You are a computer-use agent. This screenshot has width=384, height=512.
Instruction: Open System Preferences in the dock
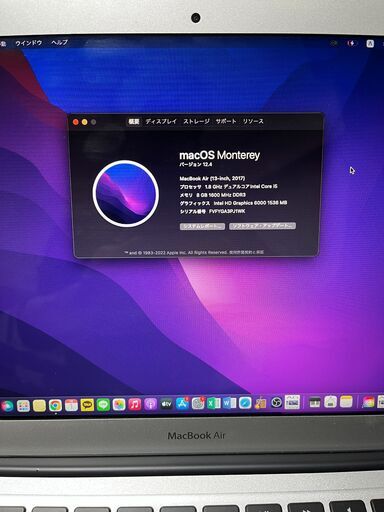pyautogui.click(x=198, y=404)
